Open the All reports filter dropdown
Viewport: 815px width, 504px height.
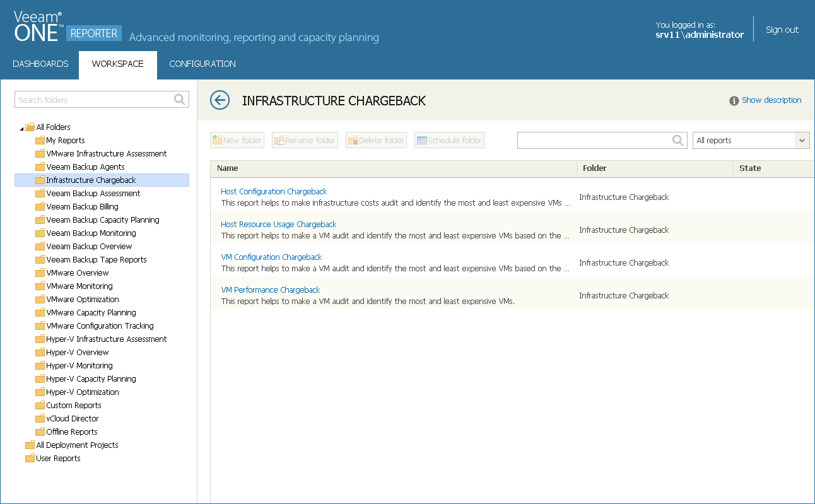pos(751,140)
